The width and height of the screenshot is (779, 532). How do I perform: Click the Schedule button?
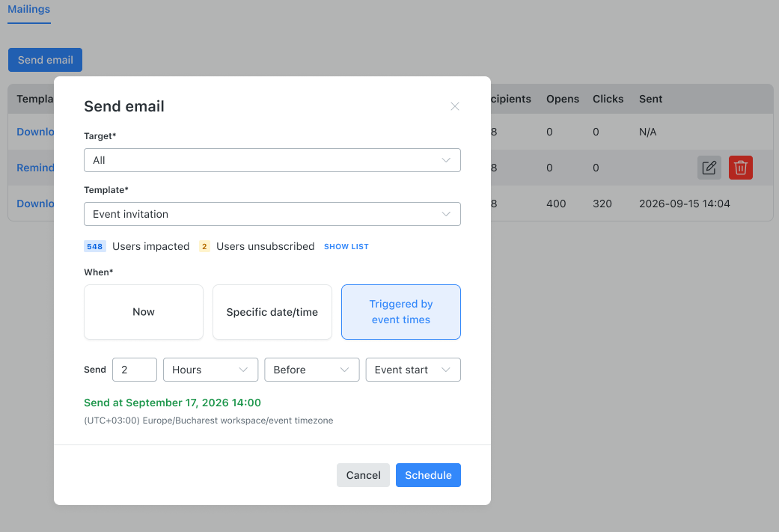428,475
